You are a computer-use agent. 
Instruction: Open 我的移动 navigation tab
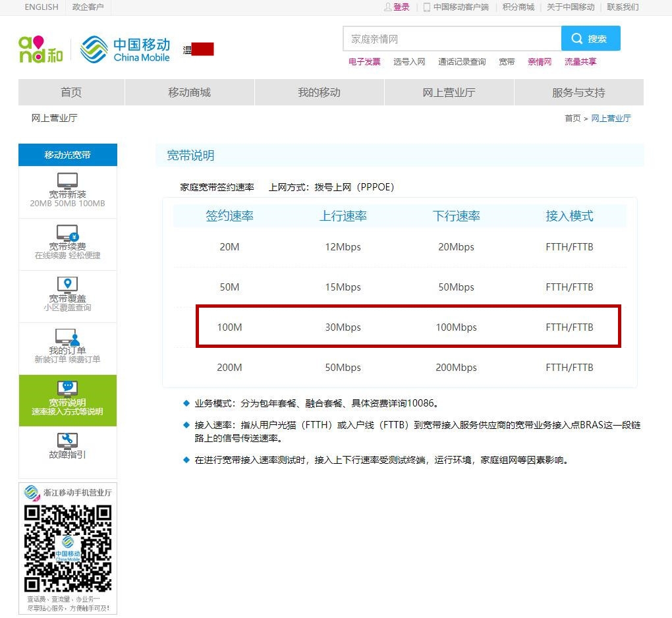coord(319,92)
